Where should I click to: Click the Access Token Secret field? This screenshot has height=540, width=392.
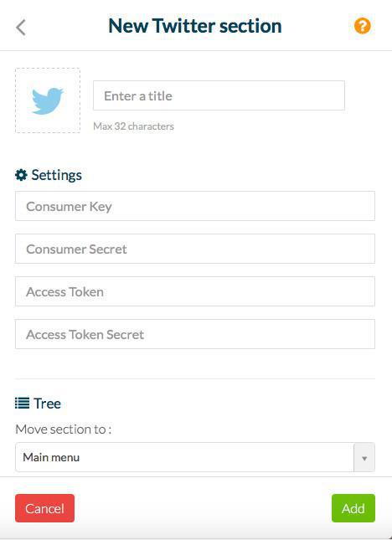[195, 334]
